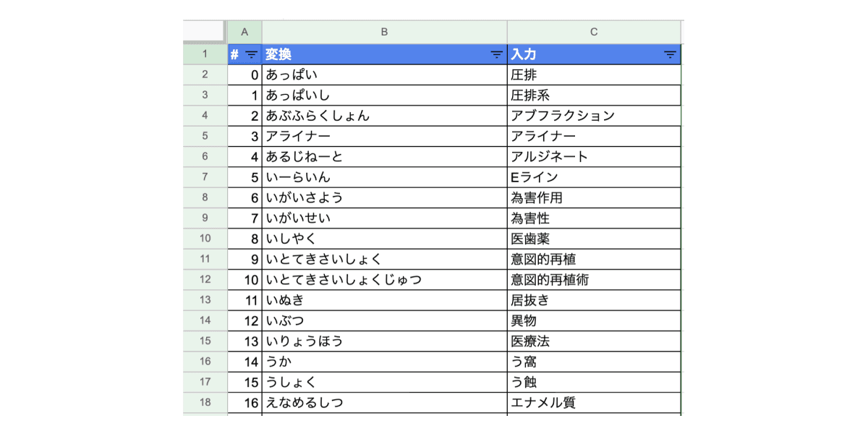Select row 2 header
The image size is (868, 434).
point(205,75)
